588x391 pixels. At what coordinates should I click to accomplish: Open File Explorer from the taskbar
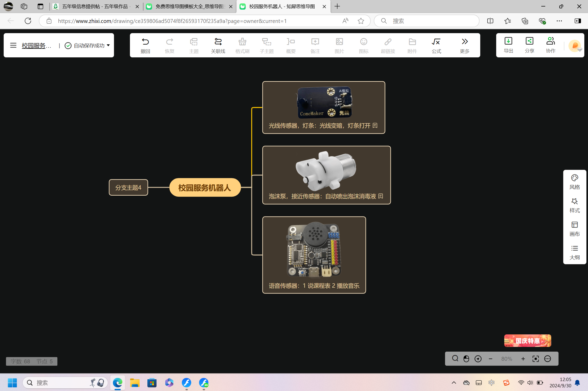(x=135, y=383)
